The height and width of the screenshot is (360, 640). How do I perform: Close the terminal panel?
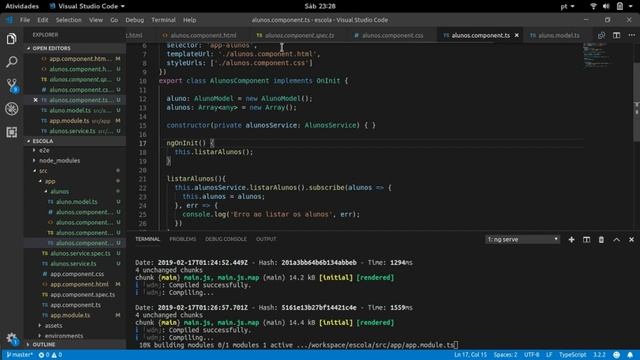[x=631, y=240]
